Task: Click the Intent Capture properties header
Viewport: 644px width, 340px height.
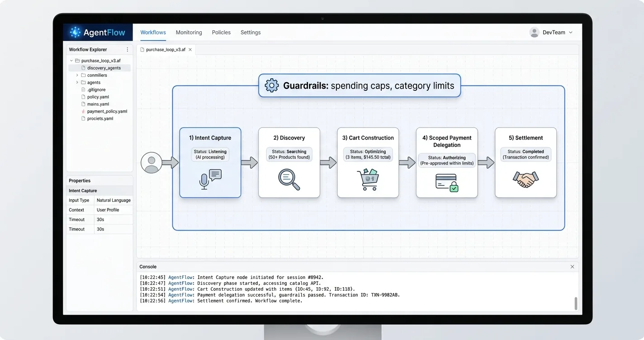Action: 99,191
